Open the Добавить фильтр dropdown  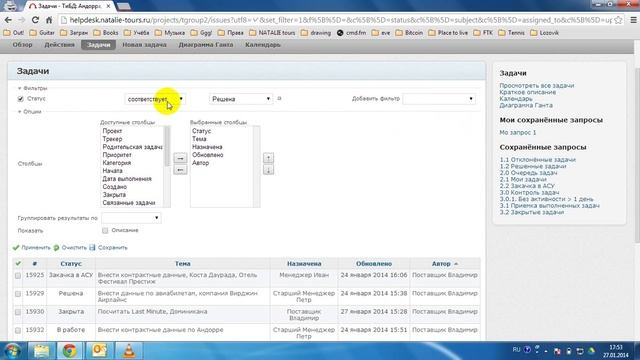click(x=439, y=99)
